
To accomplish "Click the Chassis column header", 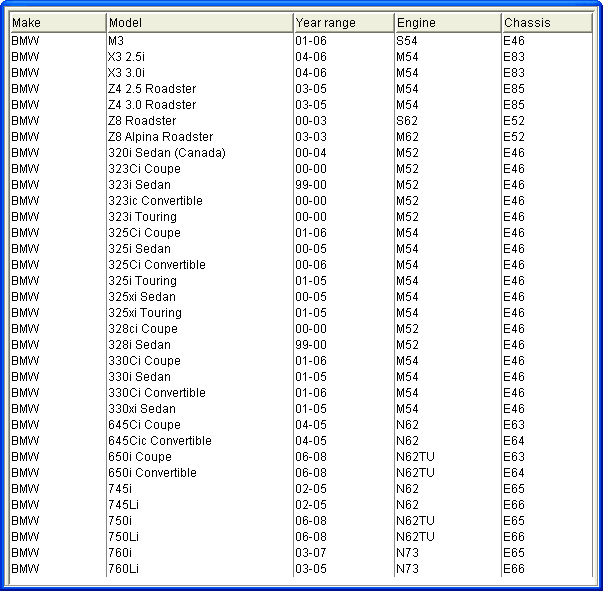I will point(546,23).
